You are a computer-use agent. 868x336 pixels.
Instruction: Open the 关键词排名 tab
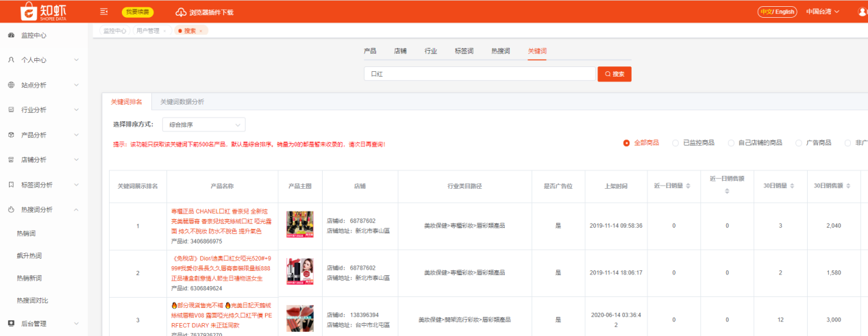pos(127,102)
